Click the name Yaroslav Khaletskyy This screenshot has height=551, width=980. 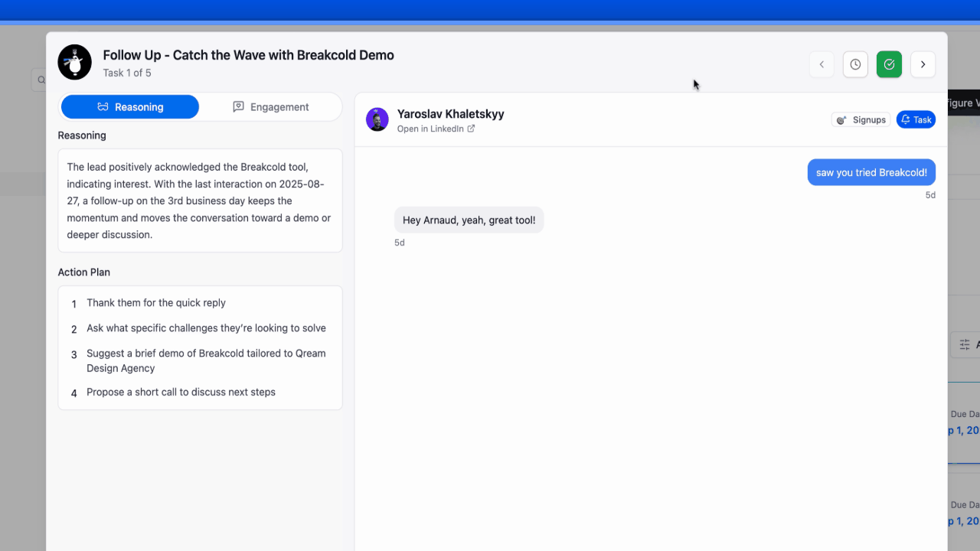pos(450,114)
